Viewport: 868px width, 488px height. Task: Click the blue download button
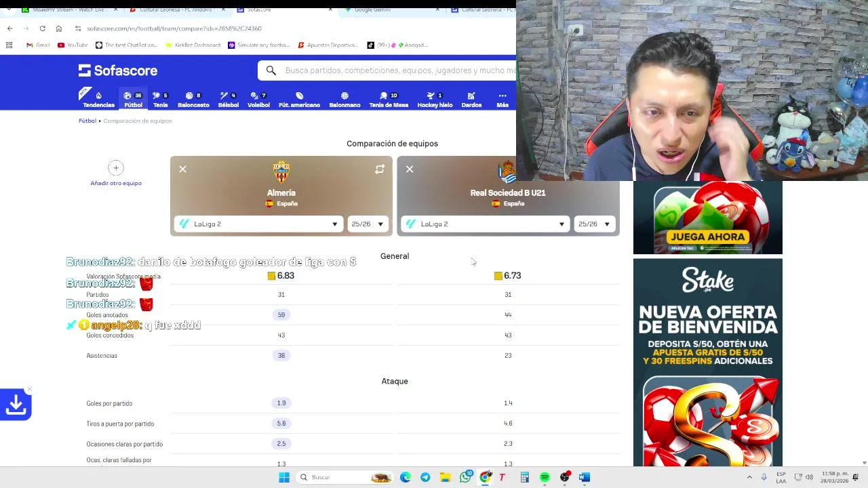16,405
